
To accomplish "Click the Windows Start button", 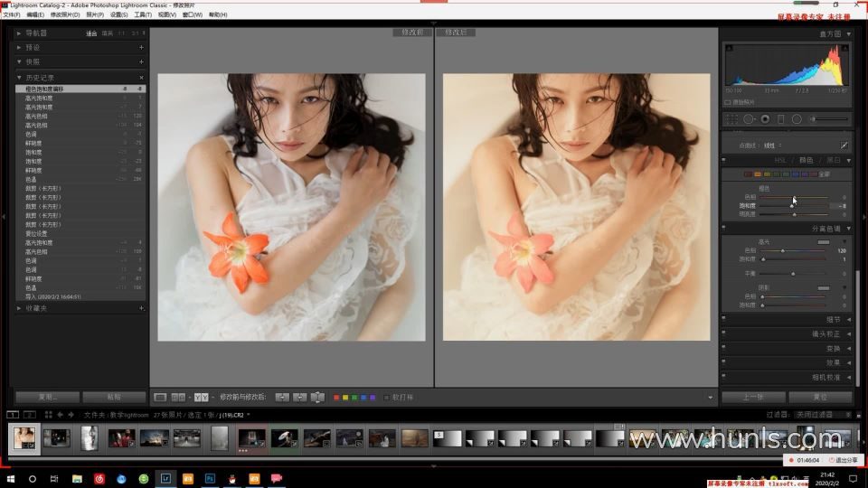I will point(11,479).
